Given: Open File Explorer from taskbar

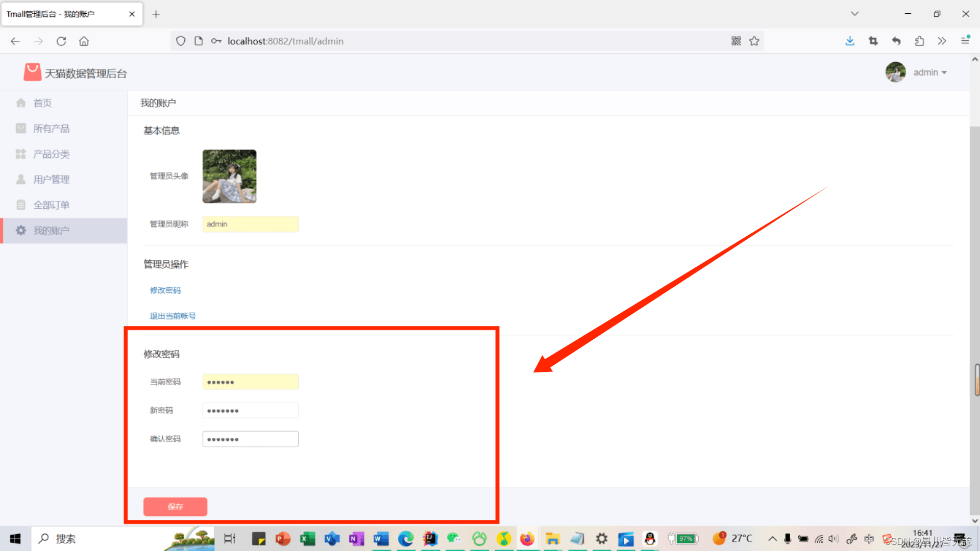Looking at the screenshot, I should [x=552, y=539].
